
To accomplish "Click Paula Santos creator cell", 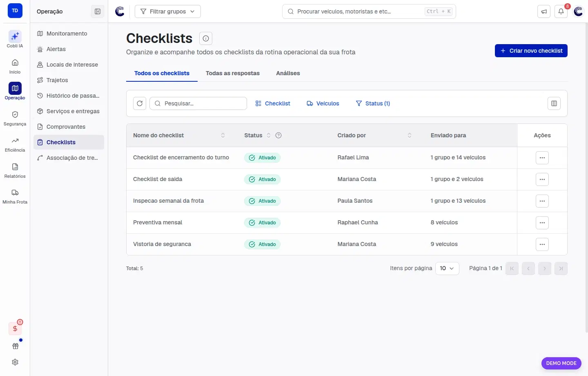I will pos(355,201).
